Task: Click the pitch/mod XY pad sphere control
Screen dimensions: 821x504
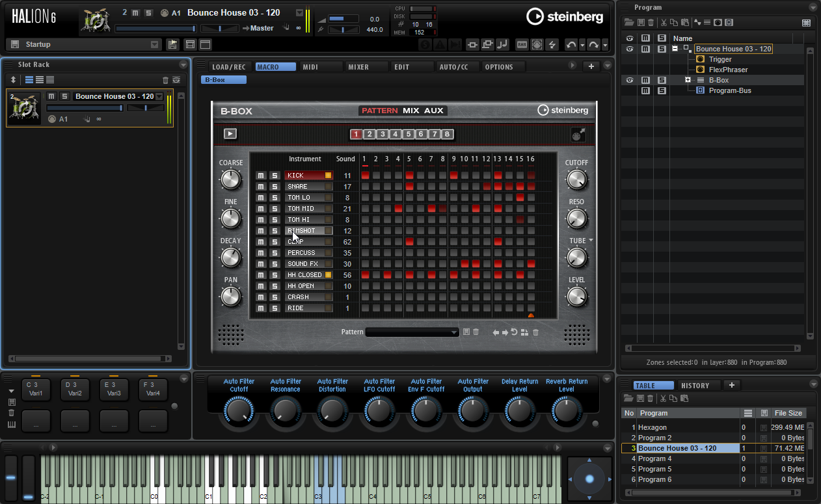Action: 589,479
